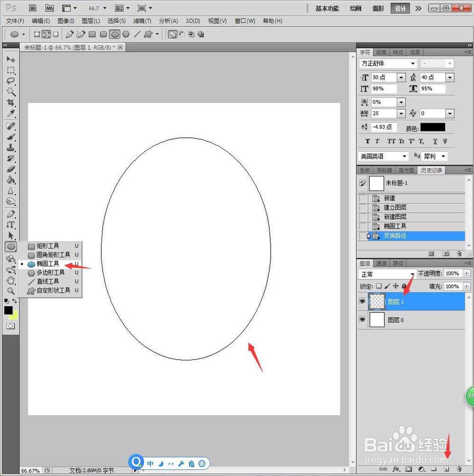Click Paths mode icon in options bar
This screenshot has width=474, height=476.
coord(46,34)
